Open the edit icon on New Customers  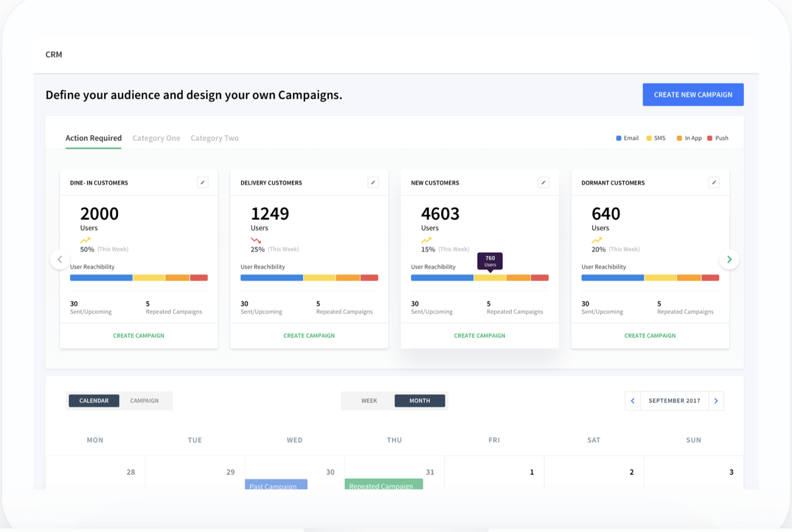544,183
